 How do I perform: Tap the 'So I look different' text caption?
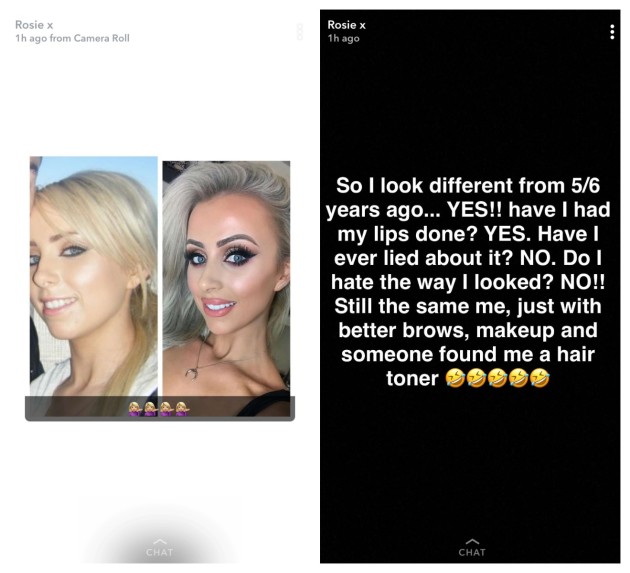coord(468,282)
